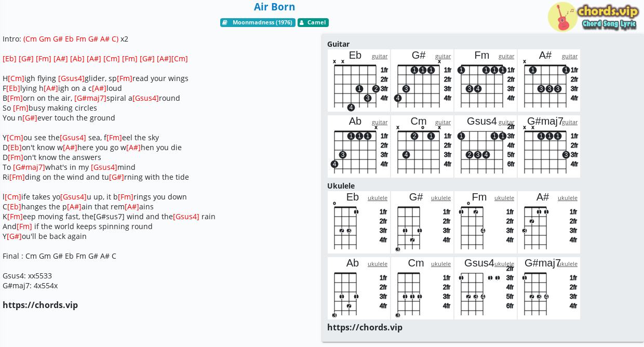The width and height of the screenshot is (644, 347).
Task: Click [G#sus7] in the "Keep moving fast" line
Action: pos(109,217)
